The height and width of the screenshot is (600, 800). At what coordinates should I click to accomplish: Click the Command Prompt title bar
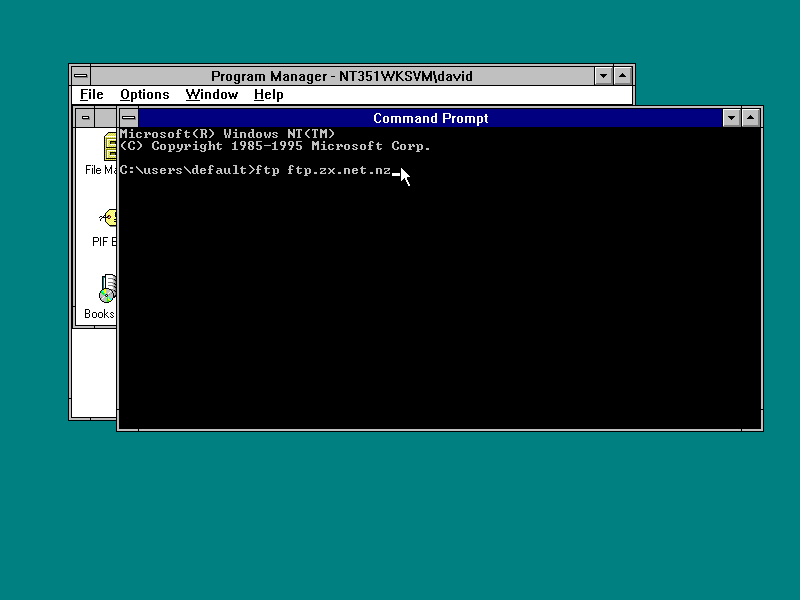click(430, 118)
